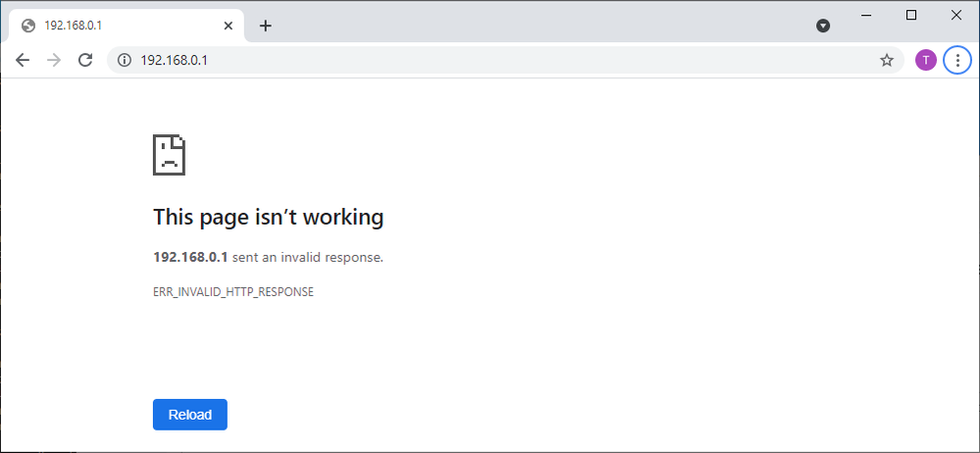Click the ERR_INVALID_HTTP_RESPONSE error code
The width and height of the screenshot is (980, 453).
pyautogui.click(x=233, y=292)
